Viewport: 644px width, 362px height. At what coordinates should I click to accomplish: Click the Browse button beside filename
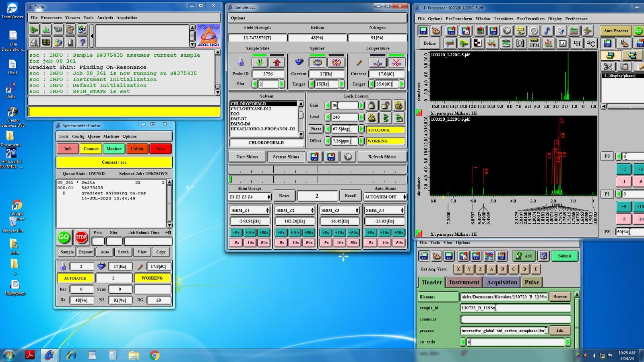(560, 296)
